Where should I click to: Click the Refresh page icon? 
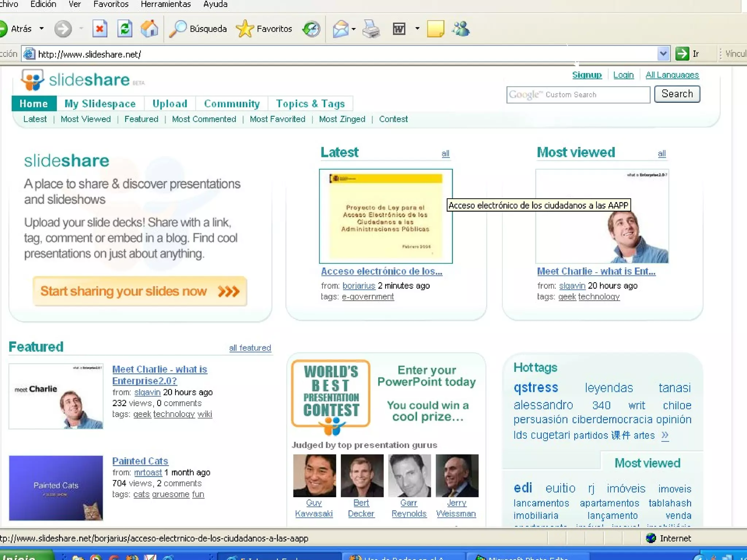[x=125, y=29]
